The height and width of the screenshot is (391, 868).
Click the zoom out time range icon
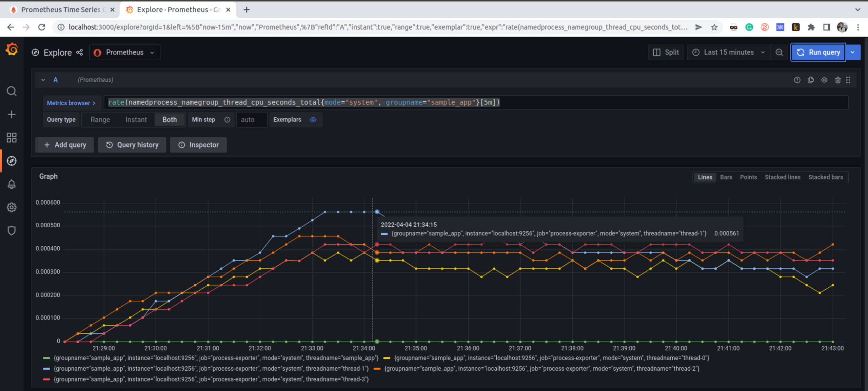[779, 53]
